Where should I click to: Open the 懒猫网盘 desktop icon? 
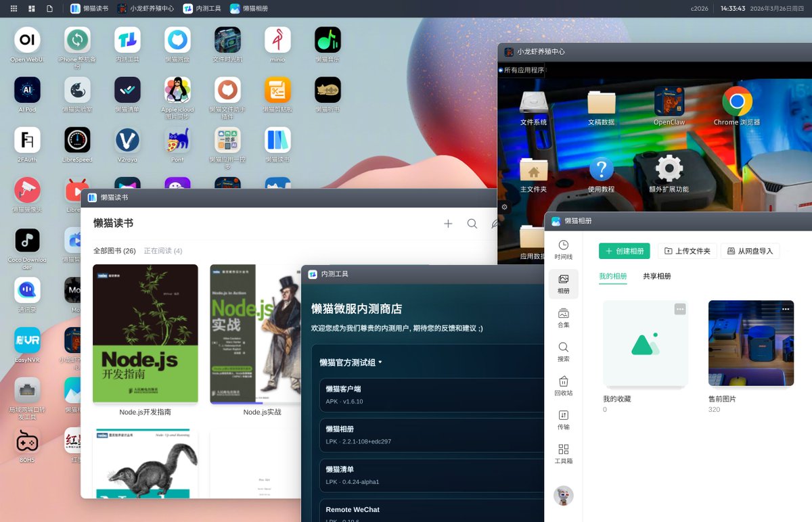(177, 40)
